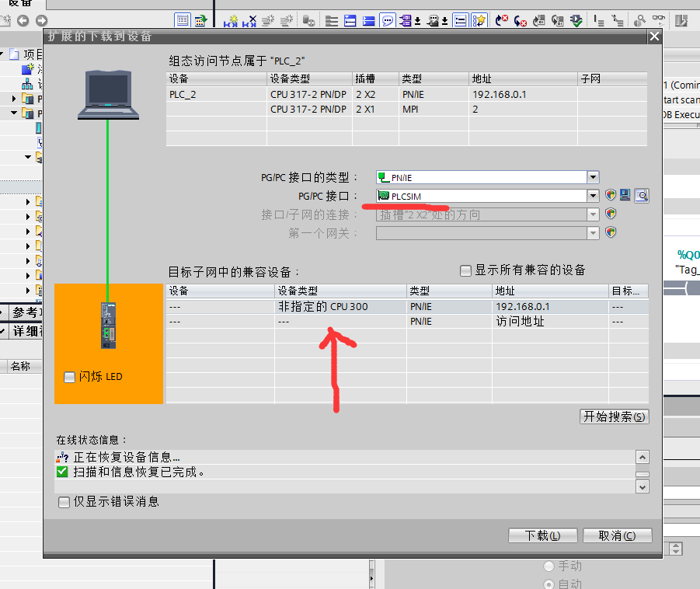Screen dimensions: 700x589
Task: Click the absolute/symbolic operands icon
Action: click(x=406, y=20)
